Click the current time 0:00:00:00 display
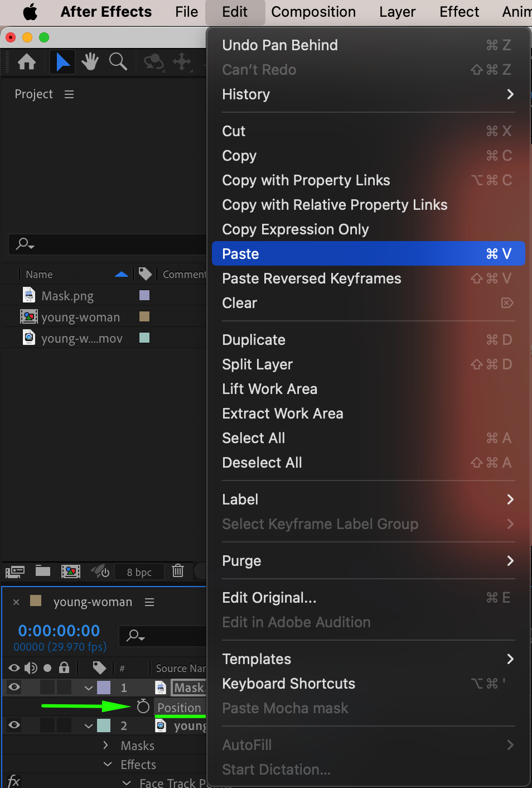The width and height of the screenshot is (532, 788). (59, 631)
